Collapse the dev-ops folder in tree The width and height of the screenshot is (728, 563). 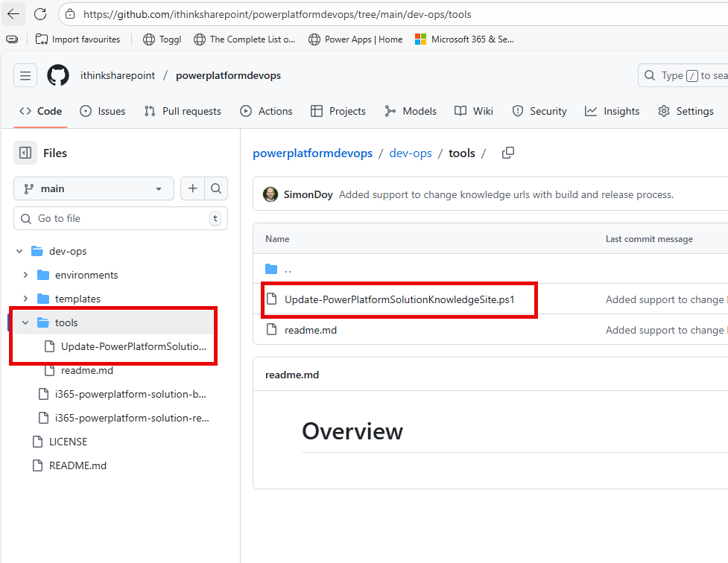[x=19, y=251]
